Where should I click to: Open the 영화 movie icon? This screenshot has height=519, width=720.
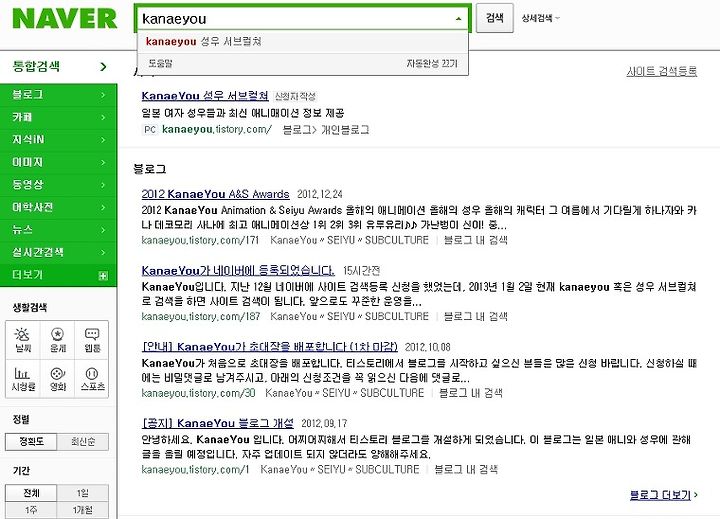(x=57, y=378)
